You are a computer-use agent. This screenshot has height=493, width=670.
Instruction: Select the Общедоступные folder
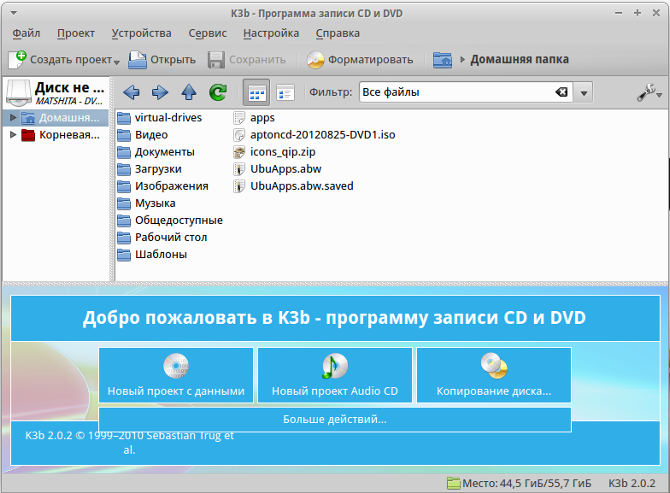(170, 220)
